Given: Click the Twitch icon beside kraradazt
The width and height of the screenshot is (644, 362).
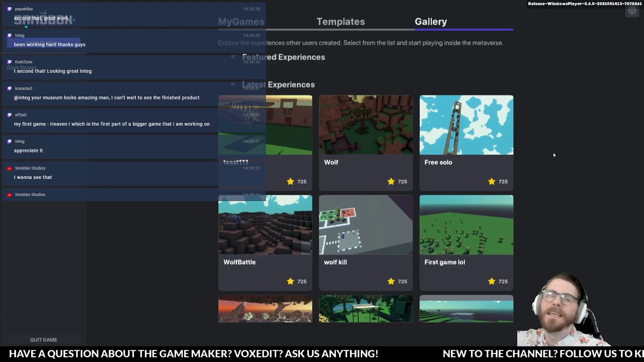Looking at the screenshot, I should click(9, 88).
